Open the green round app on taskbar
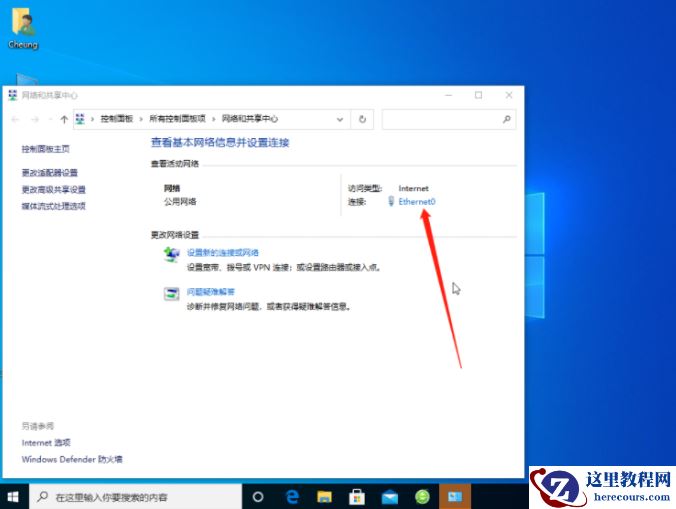Image resolution: width=676 pixels, height=509 pixels. 422,497
